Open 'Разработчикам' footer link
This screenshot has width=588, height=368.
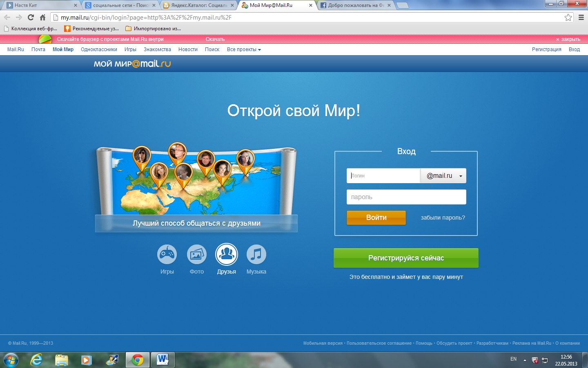[x=492, y=343]
